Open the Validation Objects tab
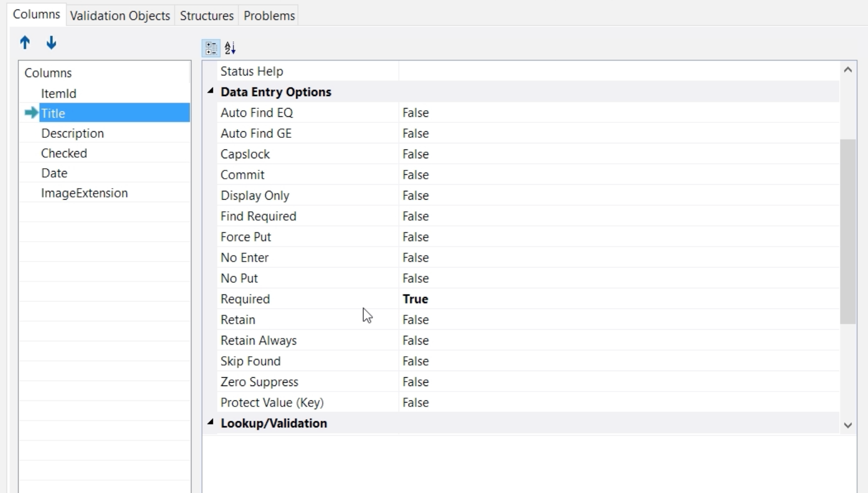 coord(120,15)
